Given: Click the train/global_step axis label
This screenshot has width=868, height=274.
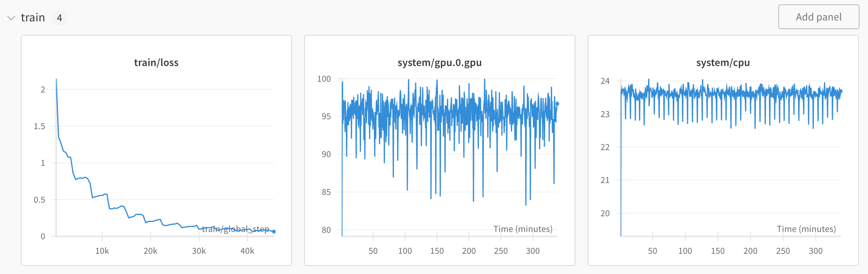Looking at the screenshot, I should coord(236,229).
